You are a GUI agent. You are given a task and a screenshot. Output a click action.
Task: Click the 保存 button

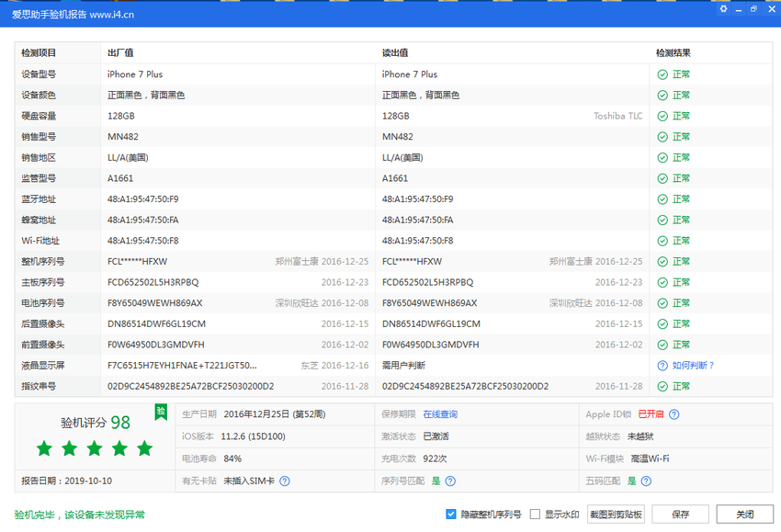click(x=680, y=515)
